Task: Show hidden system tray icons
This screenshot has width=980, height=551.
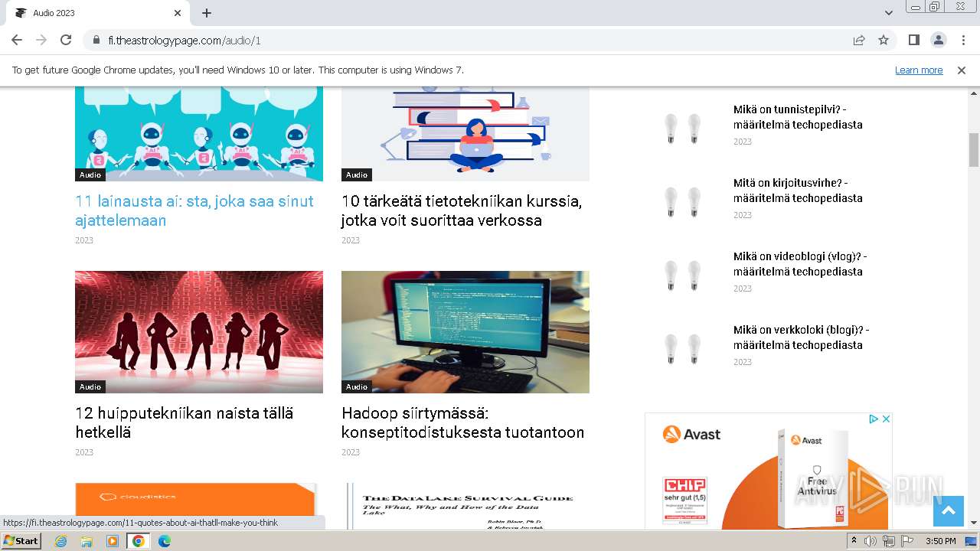Action: click(x=854, y=541)
